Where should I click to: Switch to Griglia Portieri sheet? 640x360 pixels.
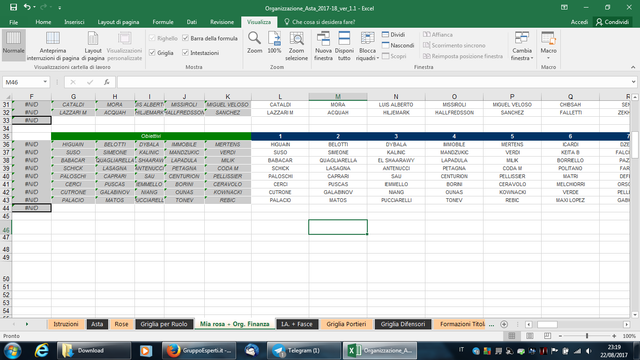(346, 324)
